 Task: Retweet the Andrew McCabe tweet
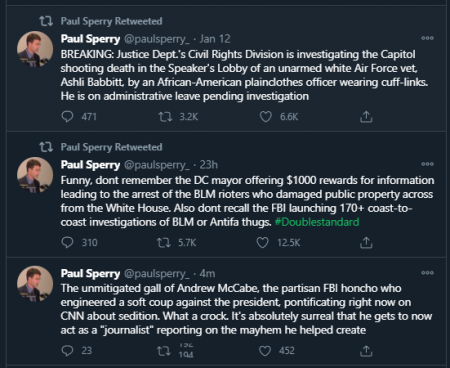pyautogui.click(x=164, y=351)
